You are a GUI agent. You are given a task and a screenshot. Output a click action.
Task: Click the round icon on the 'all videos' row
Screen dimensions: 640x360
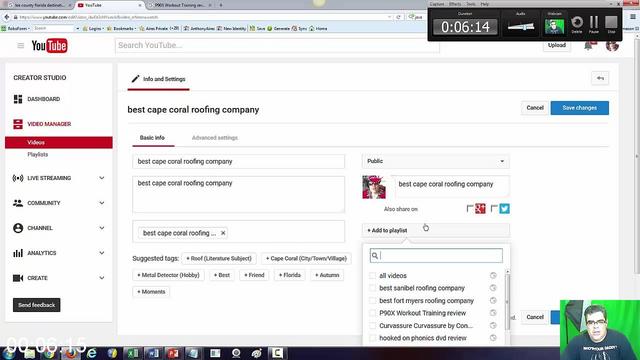point(493,276)
